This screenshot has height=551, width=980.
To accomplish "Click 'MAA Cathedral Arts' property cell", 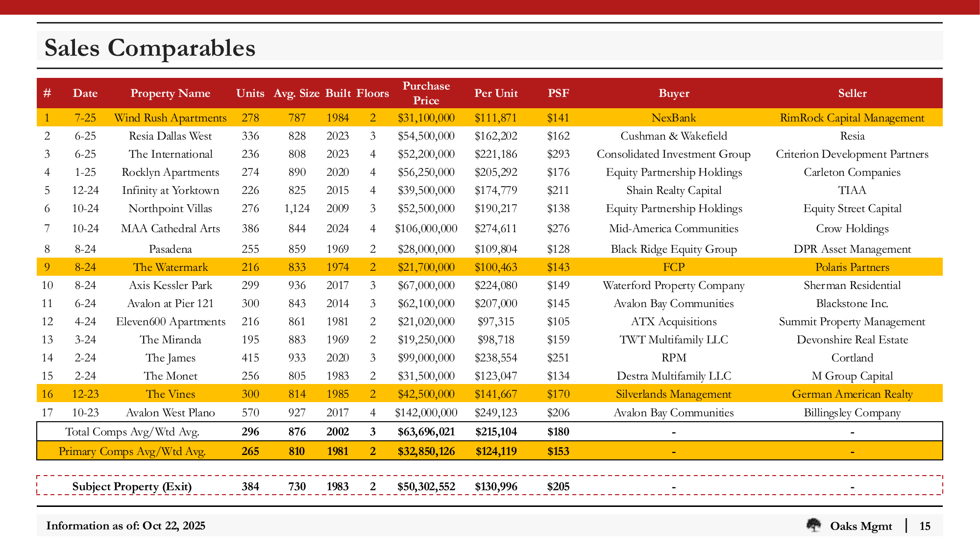I will 171,228.
